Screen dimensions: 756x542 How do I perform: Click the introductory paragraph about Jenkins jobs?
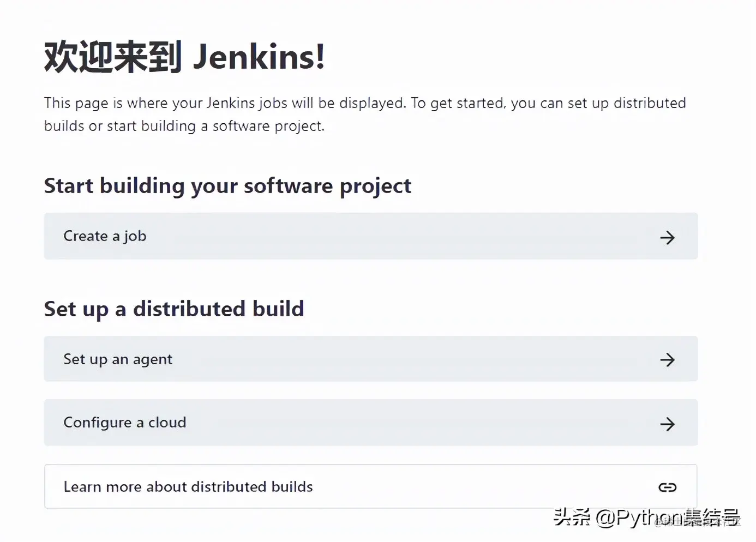pyautogui.click(x=364, y=114)
